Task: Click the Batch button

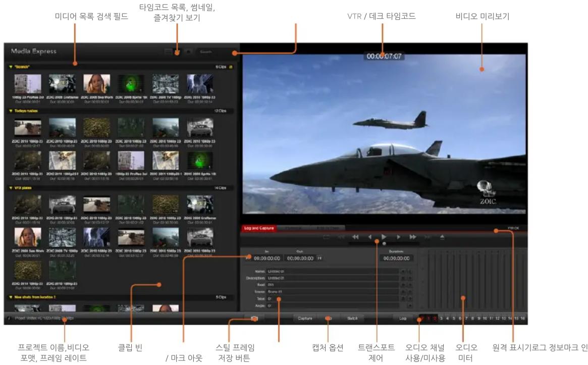Action: pyautogui.click(x=352, y=319)
